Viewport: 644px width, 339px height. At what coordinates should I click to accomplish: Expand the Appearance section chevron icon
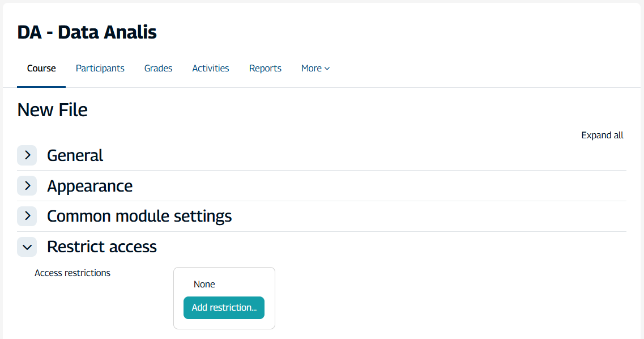[27, 186]
